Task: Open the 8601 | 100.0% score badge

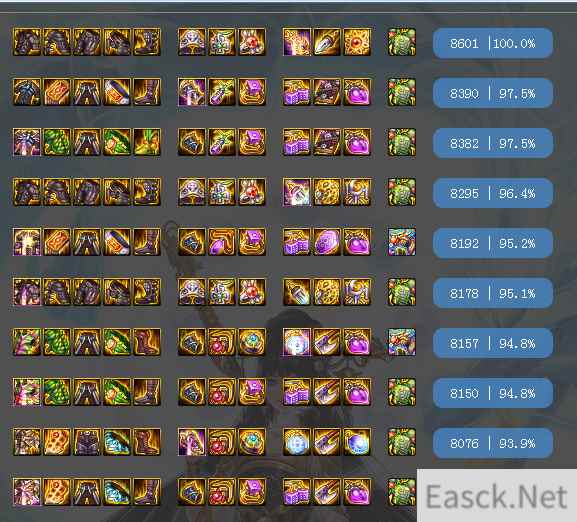Action: click(x=493, y=43)
